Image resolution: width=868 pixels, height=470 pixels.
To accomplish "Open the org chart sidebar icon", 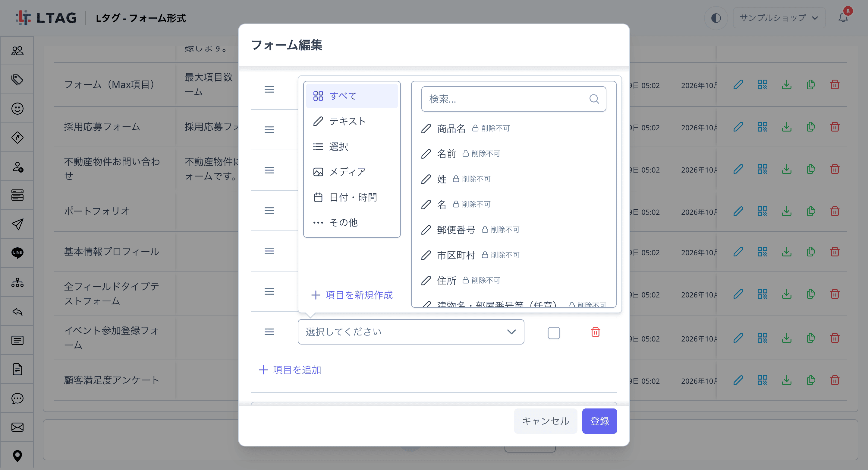I will pyautogui.click(x=17, y=282).
